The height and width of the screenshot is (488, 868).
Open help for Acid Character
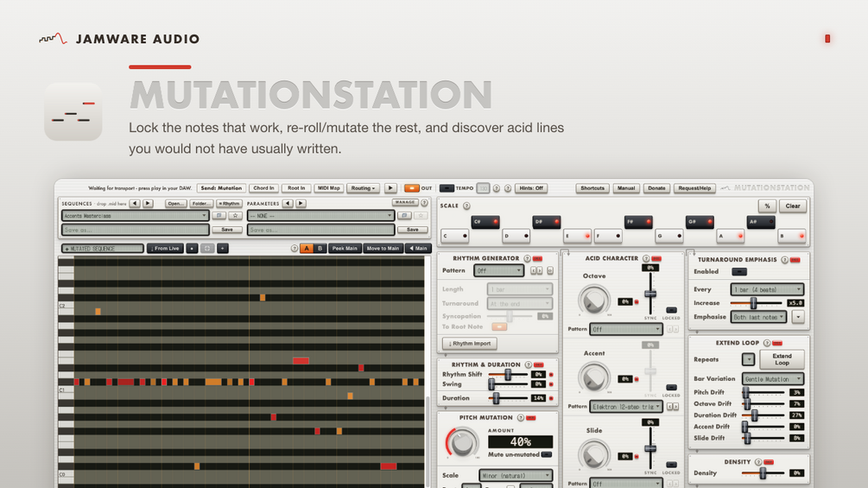pos(645,258)
